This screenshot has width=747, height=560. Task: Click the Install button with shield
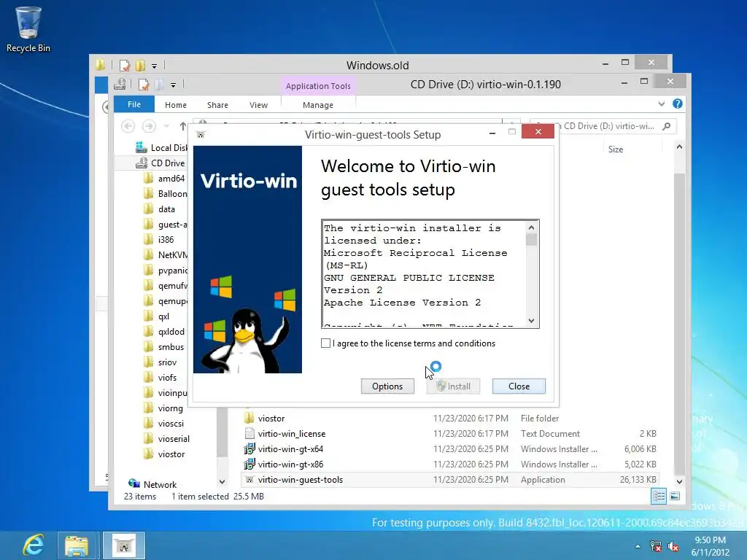click(x=453, y=386)
